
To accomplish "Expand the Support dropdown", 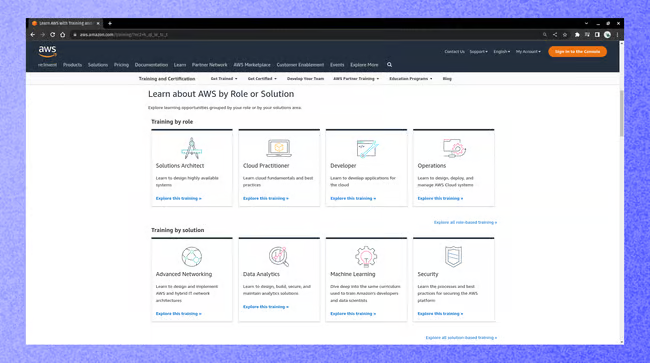I will tap(478, 52).
